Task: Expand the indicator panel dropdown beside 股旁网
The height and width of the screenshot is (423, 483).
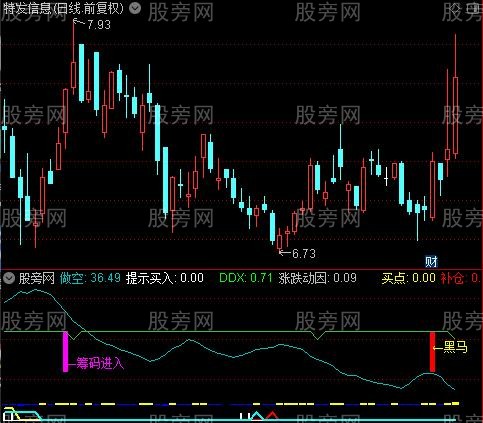Action: point(8,278)
